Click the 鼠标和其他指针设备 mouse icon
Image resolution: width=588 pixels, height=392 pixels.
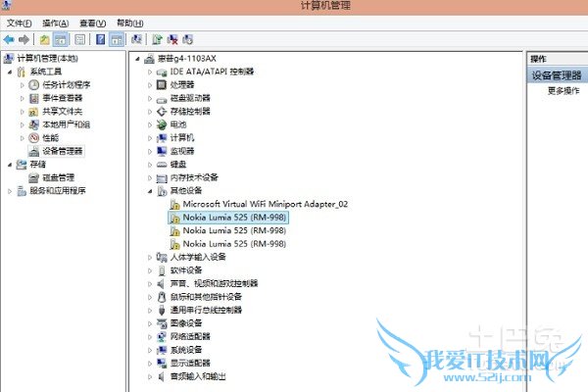[x=162, y=297]
